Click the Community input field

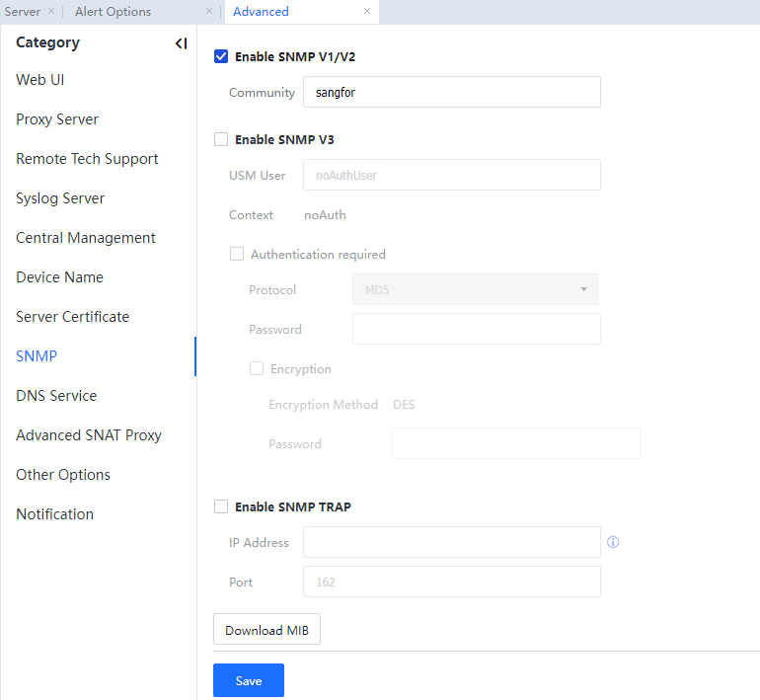click(x=451, y=93)
